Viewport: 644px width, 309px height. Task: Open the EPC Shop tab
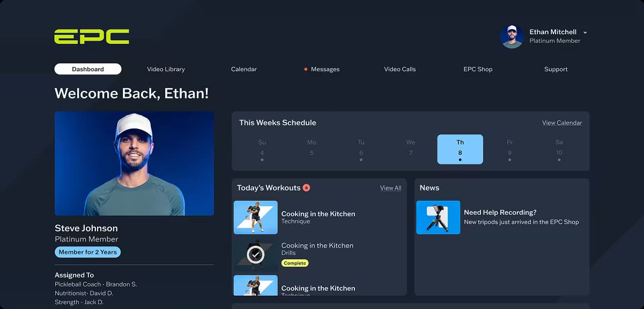[478, 69]
